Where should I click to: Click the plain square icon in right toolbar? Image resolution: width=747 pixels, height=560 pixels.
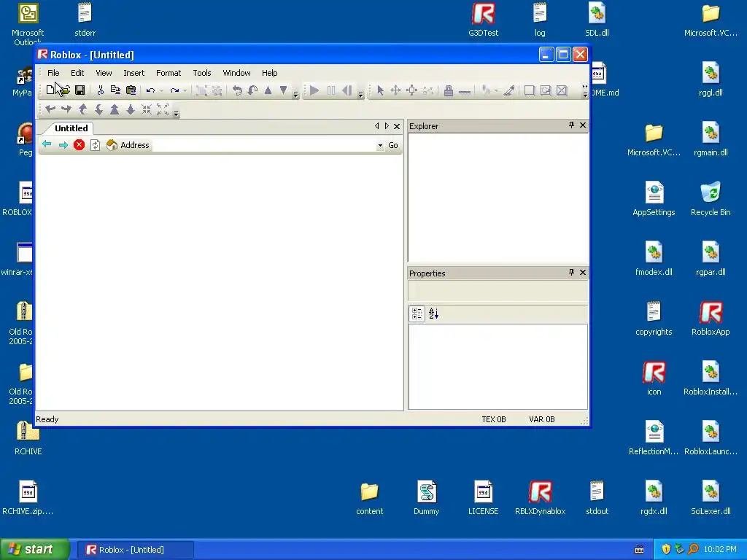[x=530, y=90]
